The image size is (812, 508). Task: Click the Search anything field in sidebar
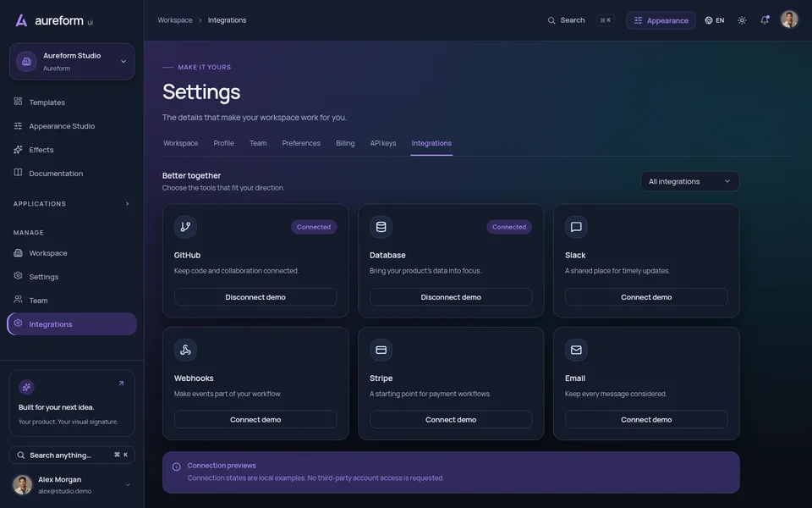click(x=72, y=456)
